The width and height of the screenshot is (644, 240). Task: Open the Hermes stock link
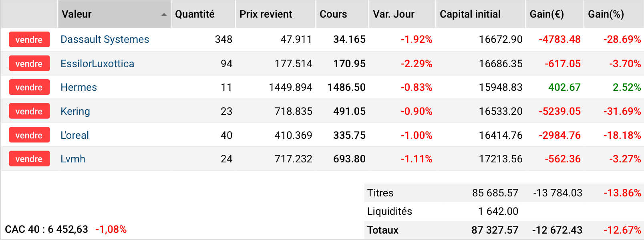click(x=78, y=87)
